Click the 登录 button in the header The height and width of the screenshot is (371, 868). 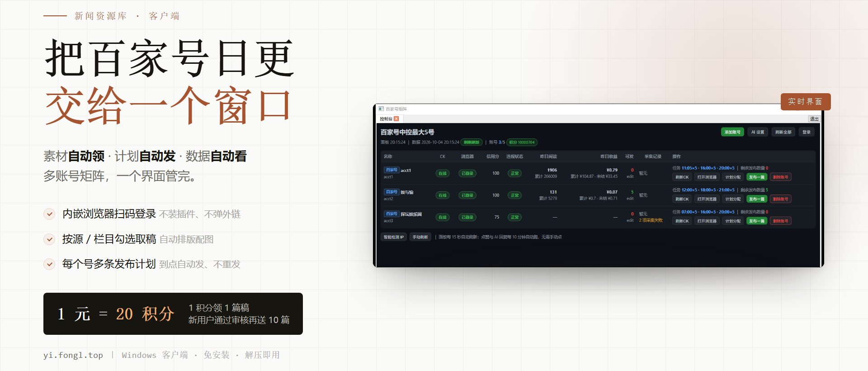(x=807, y=132)
